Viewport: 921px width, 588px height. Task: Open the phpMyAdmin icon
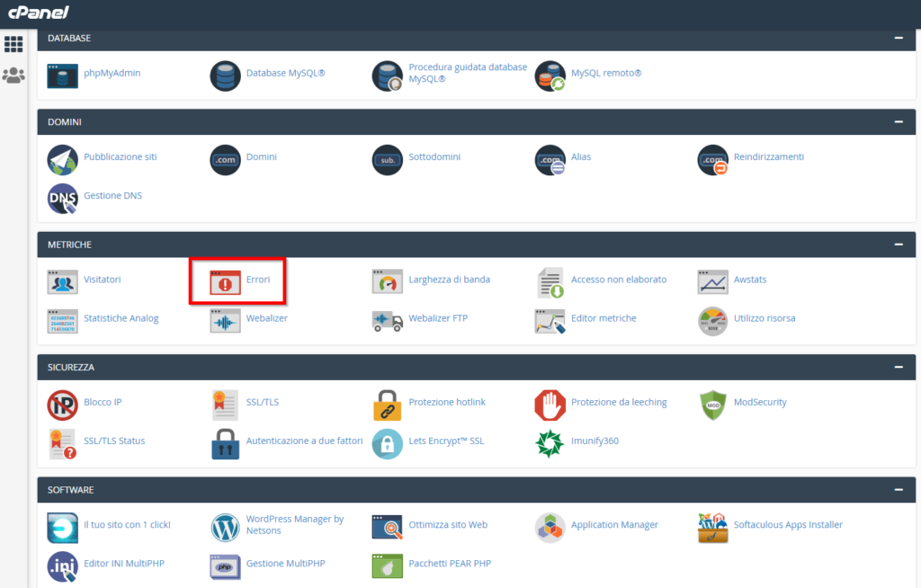(62, 76)
